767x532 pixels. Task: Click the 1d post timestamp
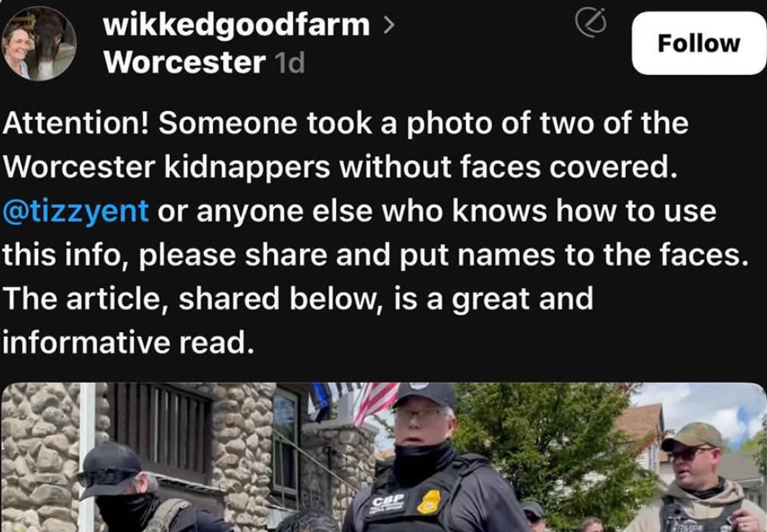[290, 63]
